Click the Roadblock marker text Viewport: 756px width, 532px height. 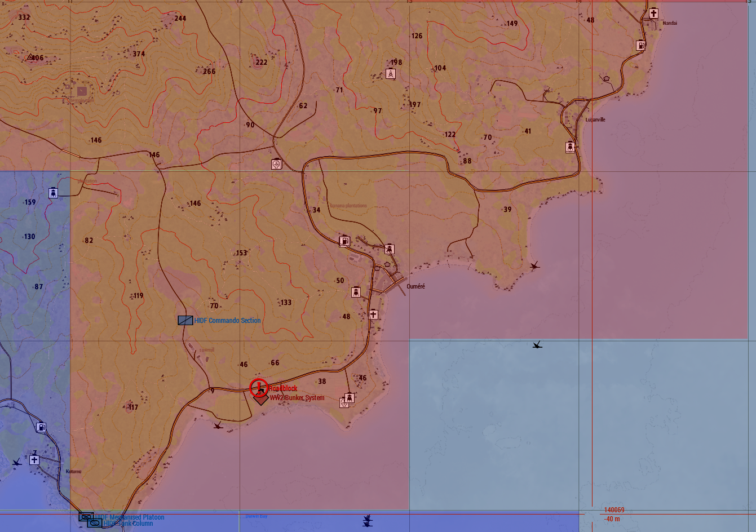(282, 388)
